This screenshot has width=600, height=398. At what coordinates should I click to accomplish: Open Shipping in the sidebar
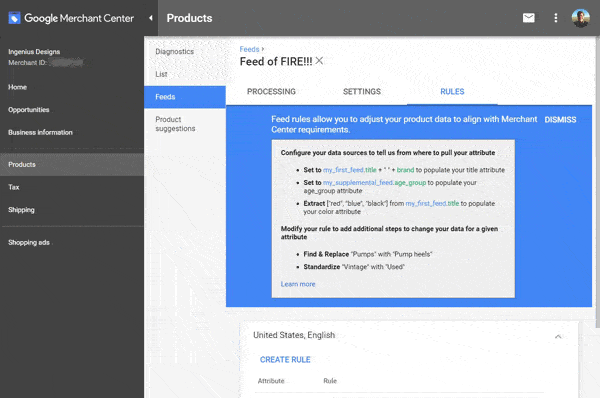click(21, 210)
